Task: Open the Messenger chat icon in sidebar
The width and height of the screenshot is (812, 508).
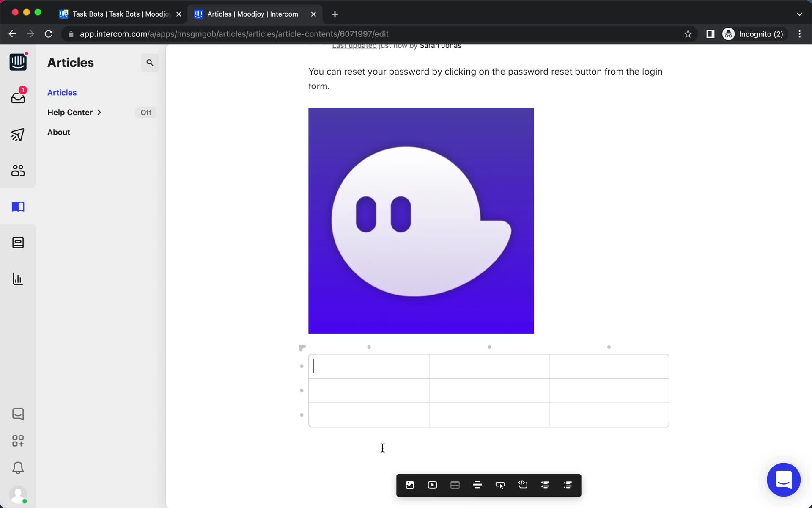Action: coord(18,414)
